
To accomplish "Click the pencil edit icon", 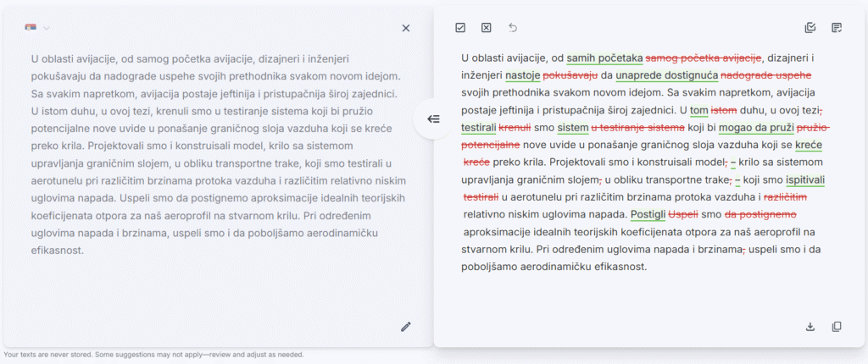I will 406,327.
